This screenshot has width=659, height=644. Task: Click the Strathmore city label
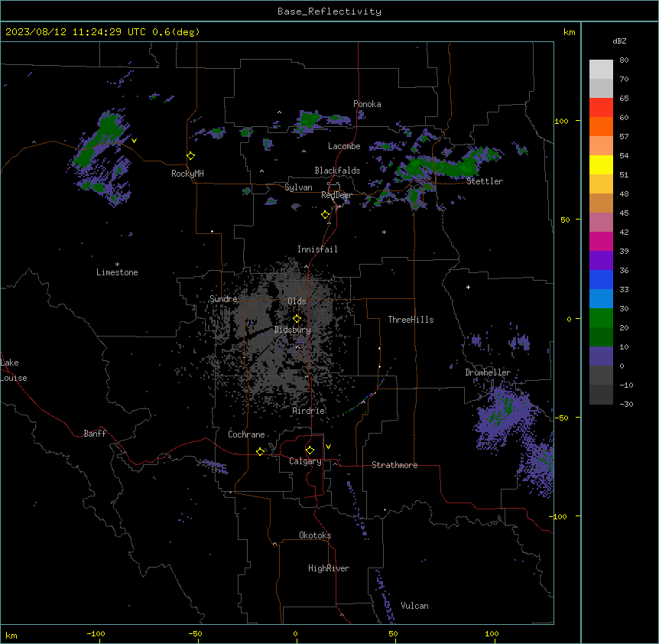click(x=394, y=465)
